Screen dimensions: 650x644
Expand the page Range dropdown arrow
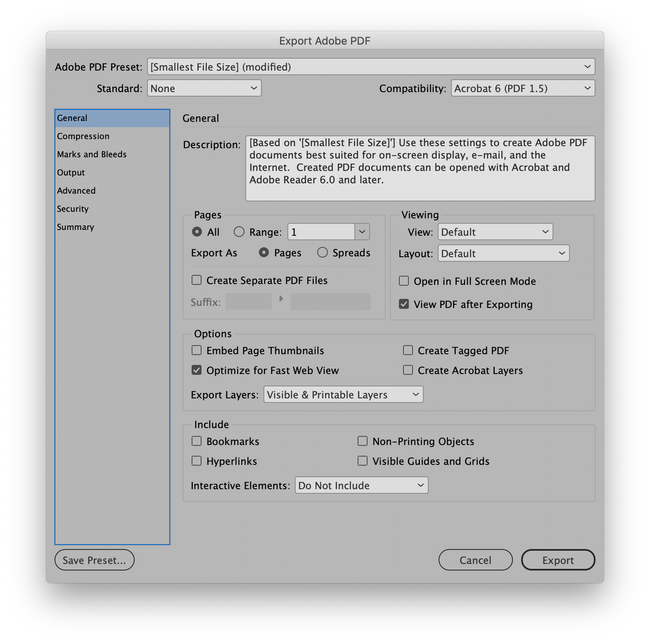pyautogui.click(x=362, y=232)
